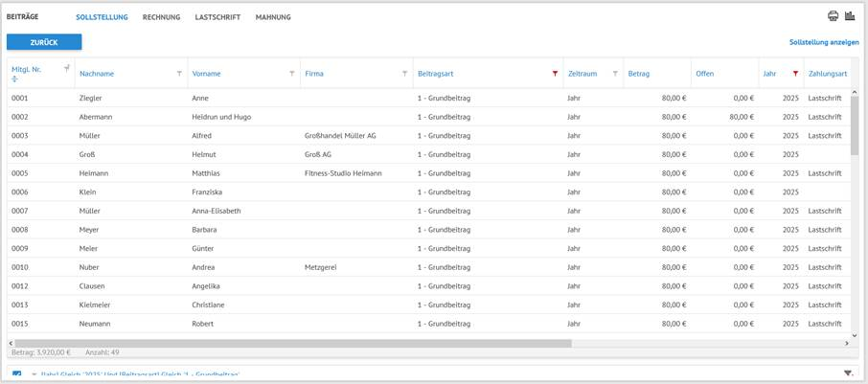This screenshot has width=868, height=384.
Task: Switch to the Rechnung tab
Action: coord(161,17)
